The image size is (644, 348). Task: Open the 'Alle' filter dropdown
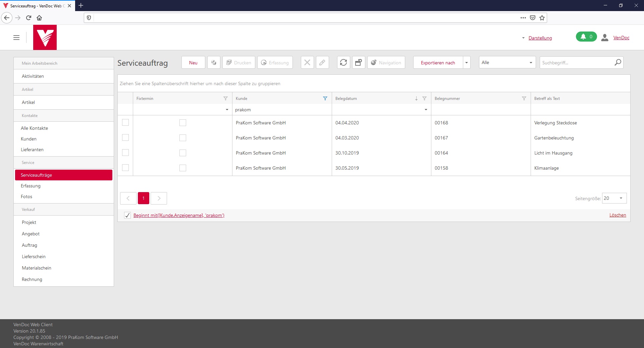tap(507, 63)
